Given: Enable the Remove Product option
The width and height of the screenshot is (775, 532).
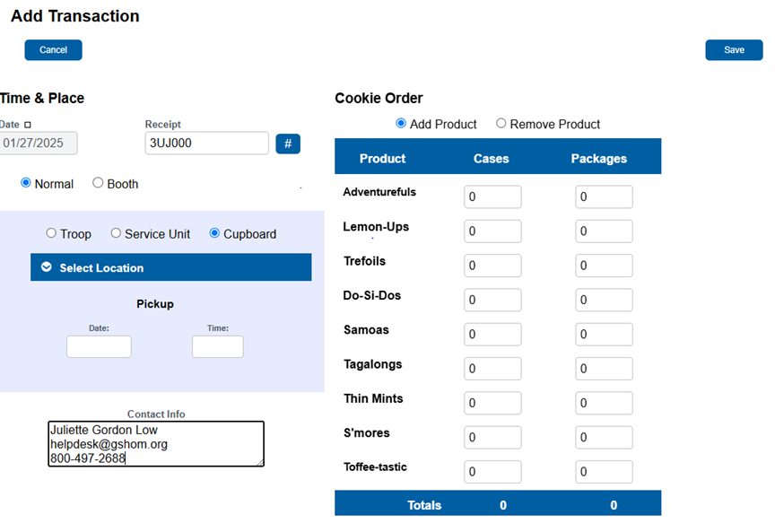Looking at the screenshot, I should pos(501,124).
